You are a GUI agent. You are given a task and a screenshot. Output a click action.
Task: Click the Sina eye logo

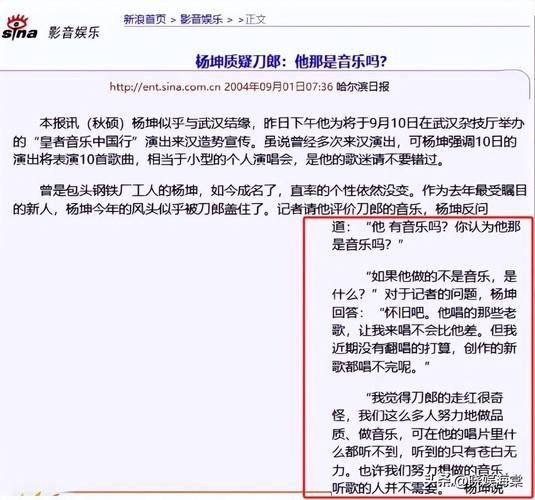[19, 27]
